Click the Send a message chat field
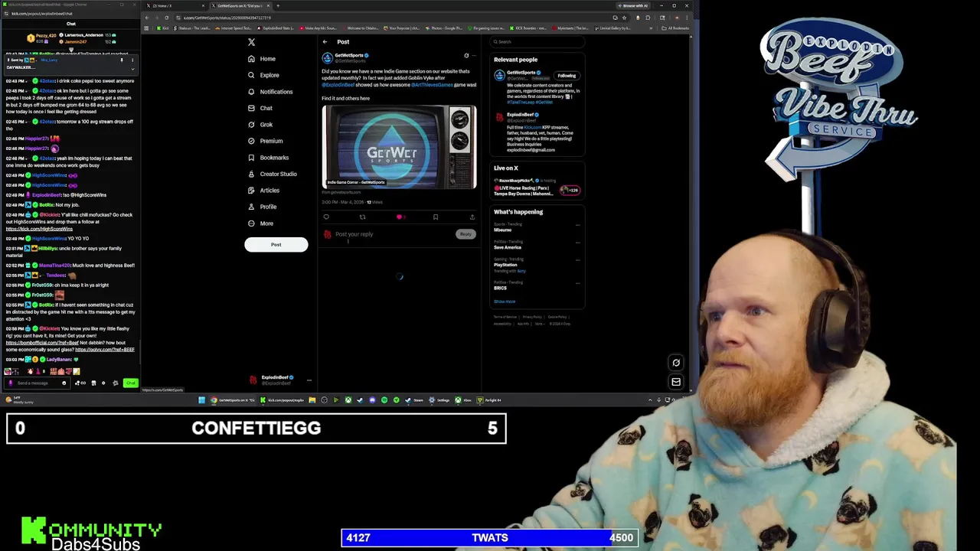Screen dimensions: 980x551 coord(37,383)
